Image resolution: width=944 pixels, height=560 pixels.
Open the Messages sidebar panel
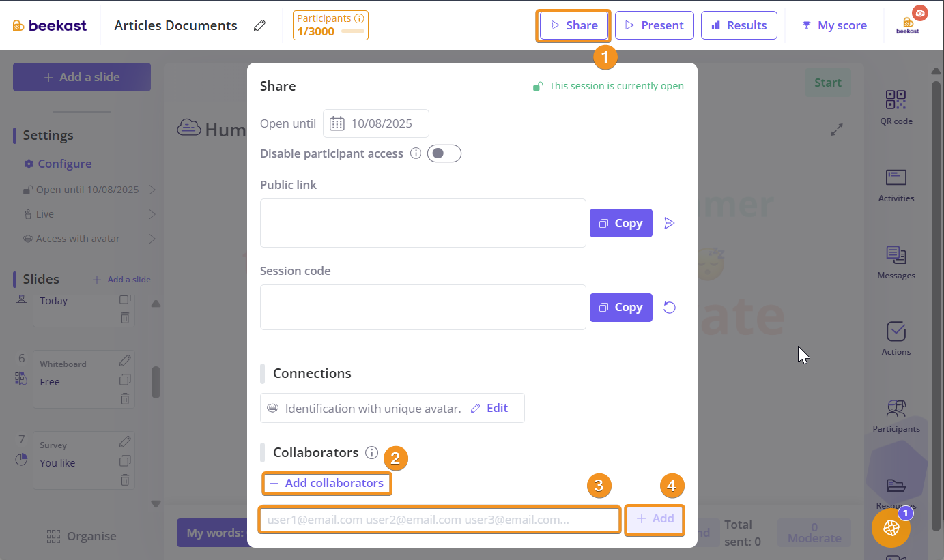tap(896, 262)
